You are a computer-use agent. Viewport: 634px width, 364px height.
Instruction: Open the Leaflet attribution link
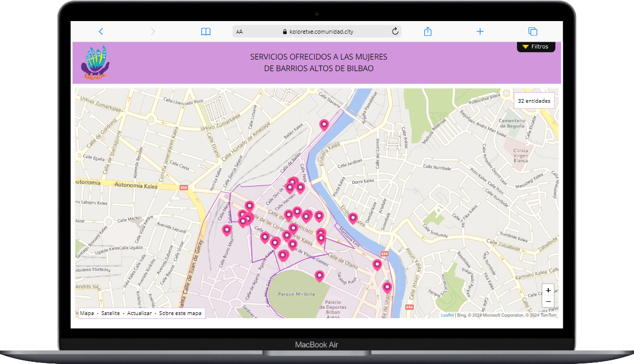pos(447,315)
